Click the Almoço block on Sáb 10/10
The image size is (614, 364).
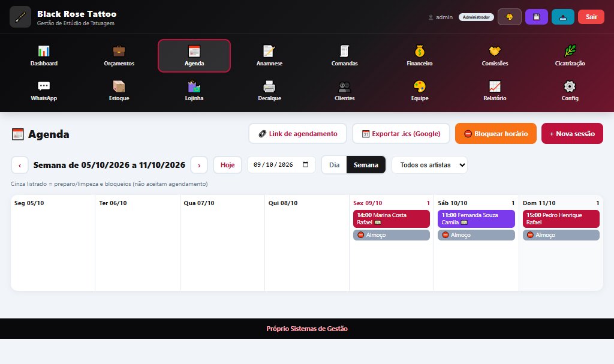point(476,235)
